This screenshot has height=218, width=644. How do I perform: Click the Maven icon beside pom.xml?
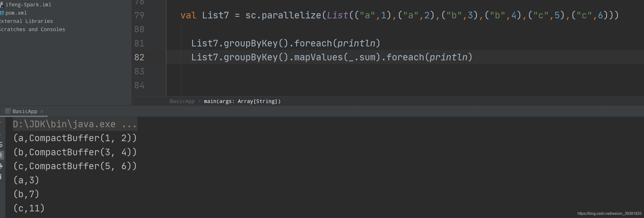pos(2,13)
